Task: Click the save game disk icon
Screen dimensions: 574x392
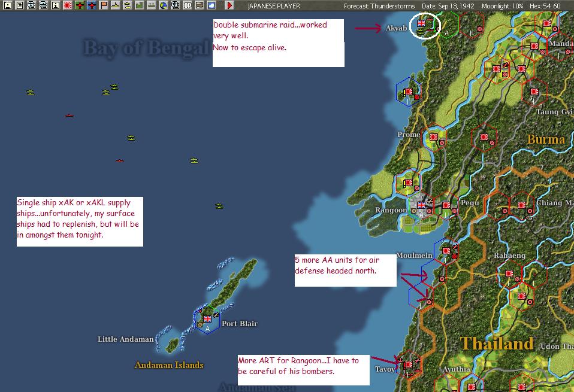Action: coord(7,5)
